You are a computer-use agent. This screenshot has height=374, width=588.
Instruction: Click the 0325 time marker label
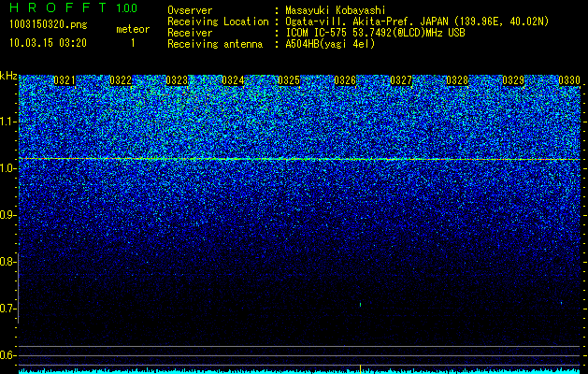pyautogui.click(x=289, y=80)
